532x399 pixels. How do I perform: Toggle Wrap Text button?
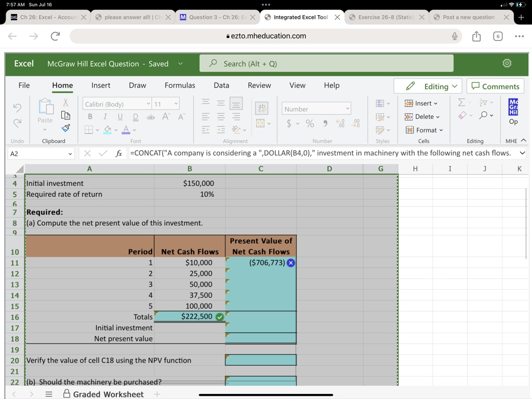[x=261, y=108]
